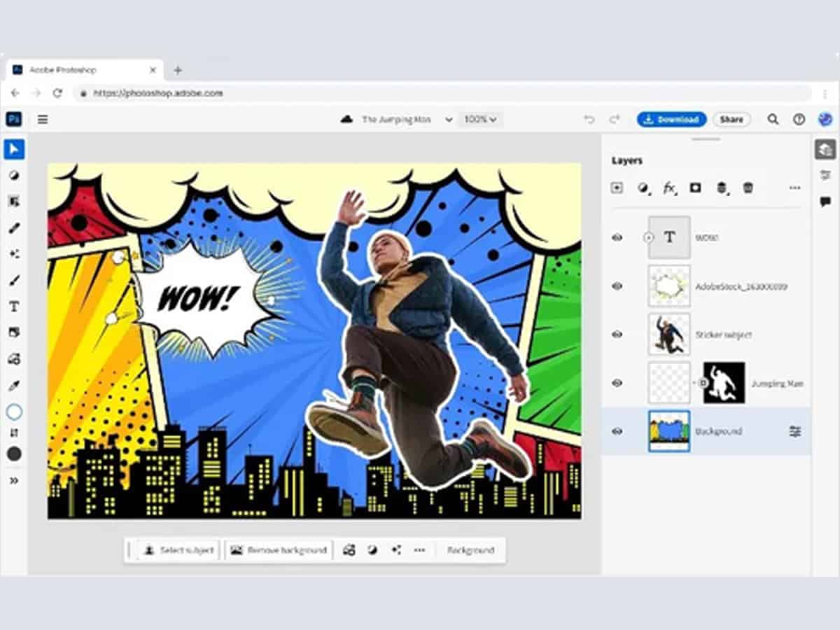
Task: Open the Properties panel in right sidebar
Action: coord(825,175)
